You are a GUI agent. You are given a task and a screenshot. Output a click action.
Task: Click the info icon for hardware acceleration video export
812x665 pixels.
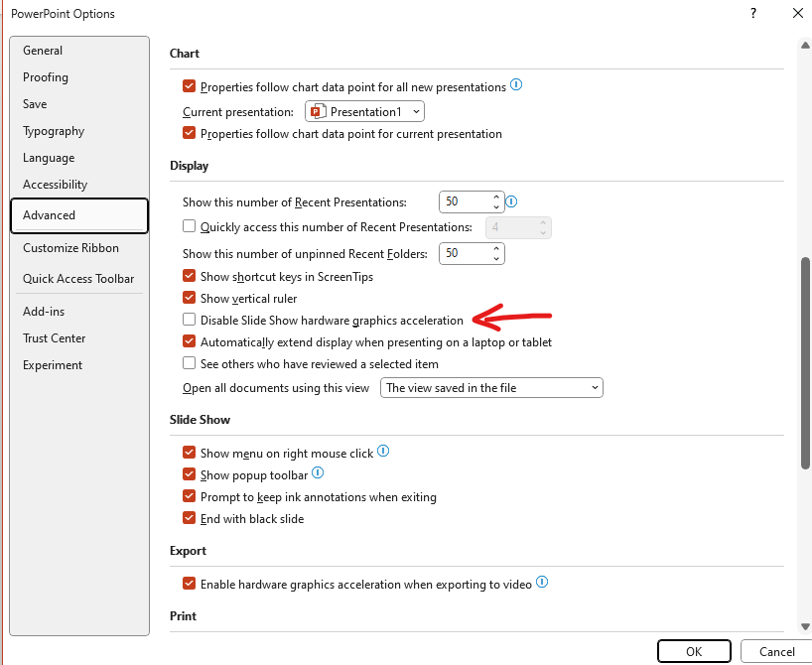point(542,584)
